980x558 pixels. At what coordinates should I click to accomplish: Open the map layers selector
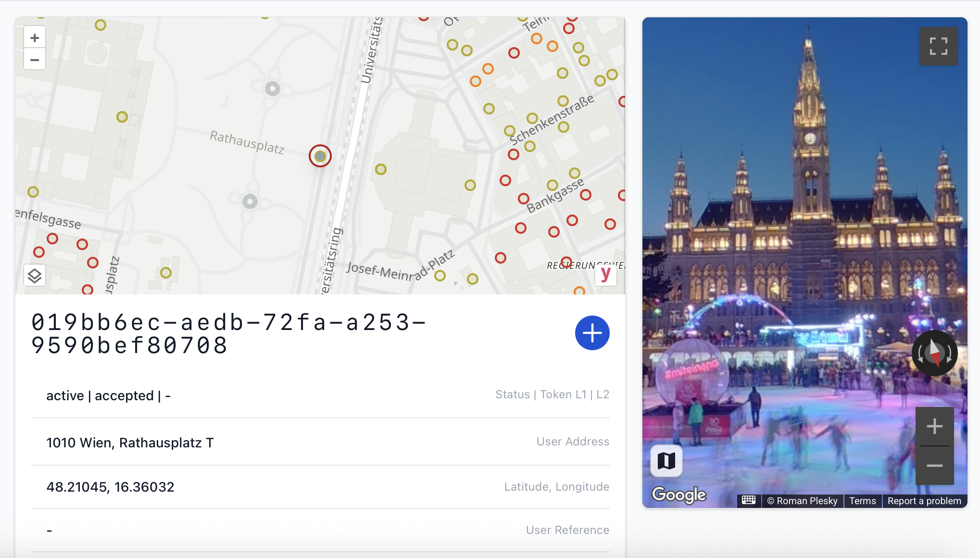coord(35,276)
